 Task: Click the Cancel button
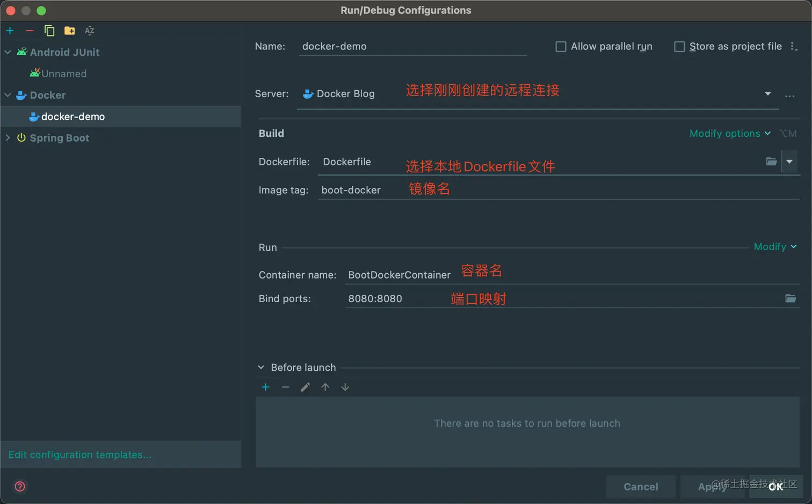click(x=641, y=487)
